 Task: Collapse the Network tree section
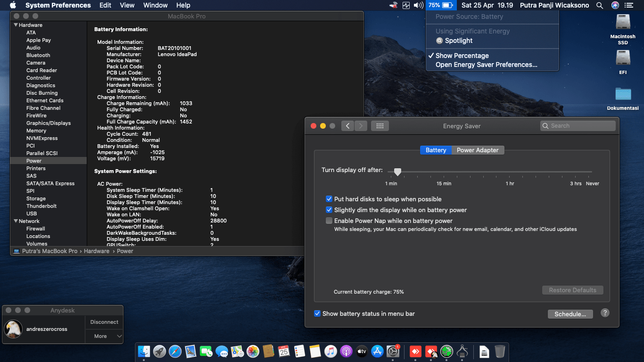click(16, 221)
